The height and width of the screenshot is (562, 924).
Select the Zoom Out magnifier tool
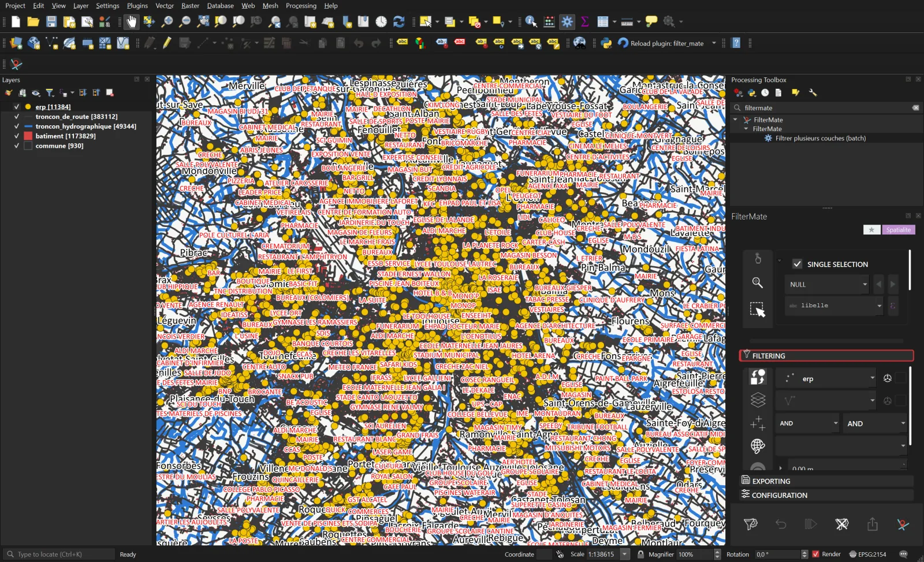pos(185,22)
